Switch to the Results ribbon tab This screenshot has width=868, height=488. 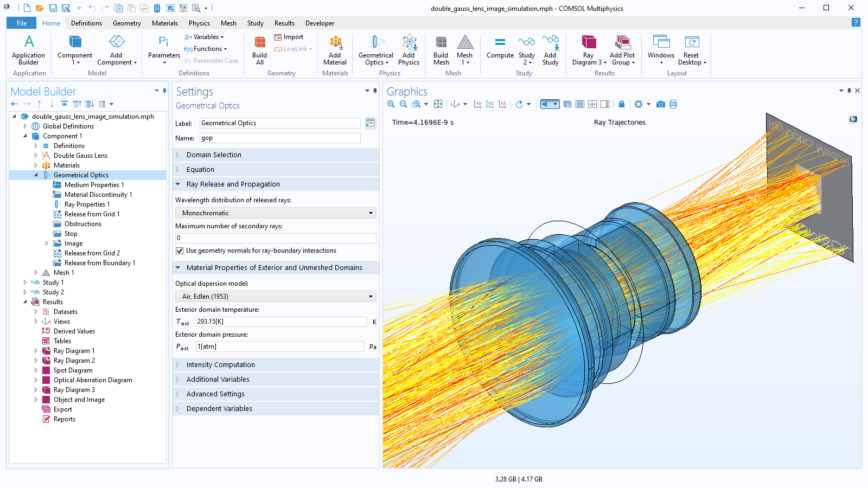coord(284,23)
